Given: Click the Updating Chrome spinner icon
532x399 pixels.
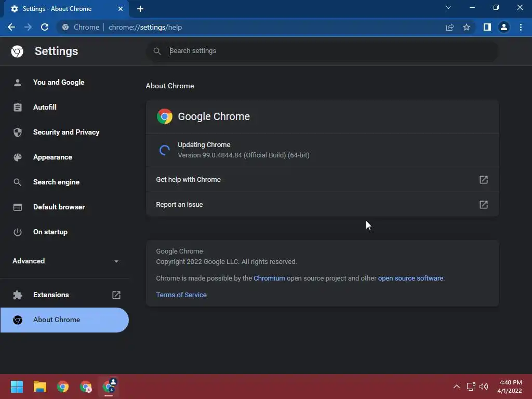Looking at the screenshot, I should (164, 150).
